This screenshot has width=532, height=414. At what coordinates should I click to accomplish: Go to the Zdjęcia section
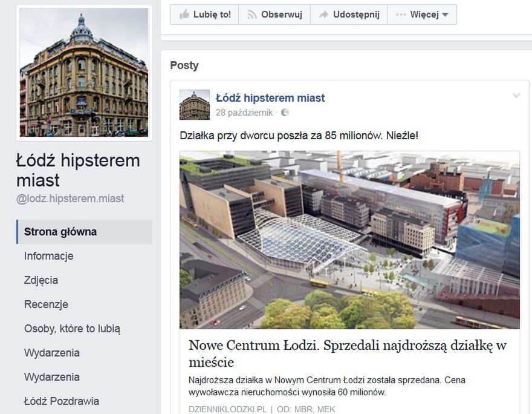point(41,280)
